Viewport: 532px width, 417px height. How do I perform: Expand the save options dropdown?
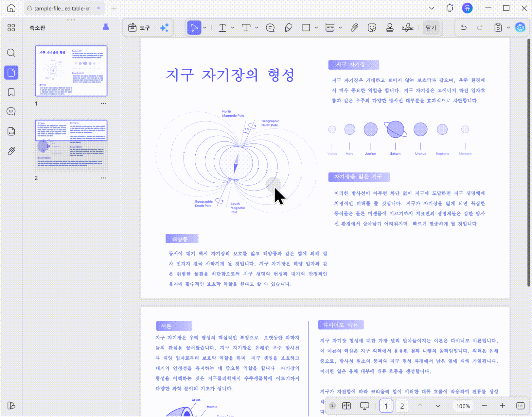tap(508, 28)
